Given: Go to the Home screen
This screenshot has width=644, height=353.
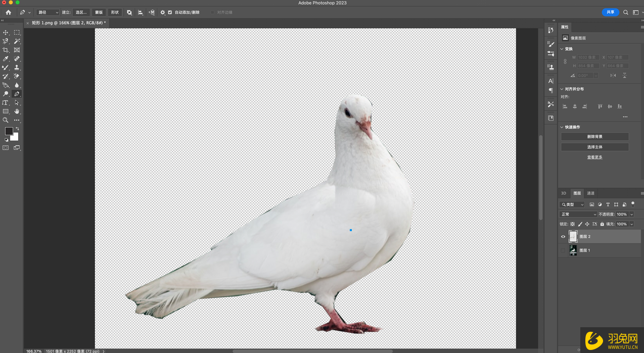Looking at the screenshot, I should (8, 12).
